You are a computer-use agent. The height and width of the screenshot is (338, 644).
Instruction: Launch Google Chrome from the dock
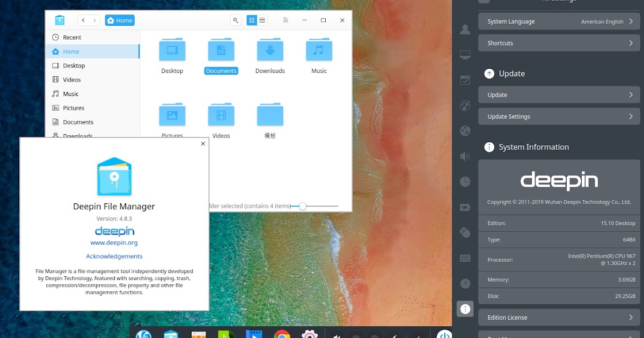coord(282,334)
